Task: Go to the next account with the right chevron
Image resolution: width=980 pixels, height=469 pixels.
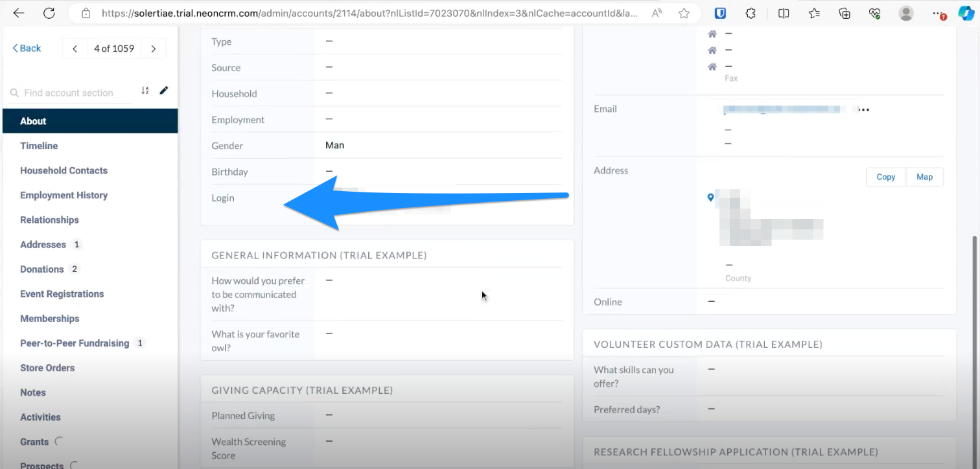Action: pyautogui.click(x=154, y=49)
